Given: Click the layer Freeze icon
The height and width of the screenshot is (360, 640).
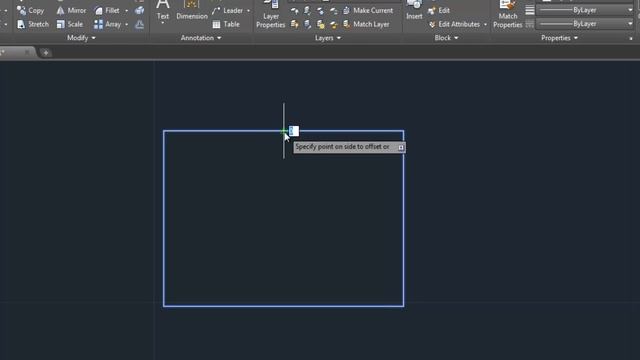Looking at the screenshot, I should click(321, 11).
